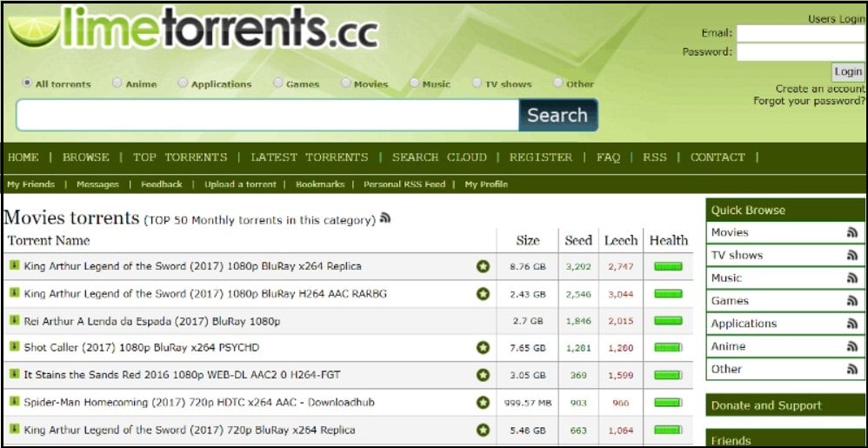Click verified star badge on Shot Caller row
This screenshot has height=448, width=868.
pos(484,348)
